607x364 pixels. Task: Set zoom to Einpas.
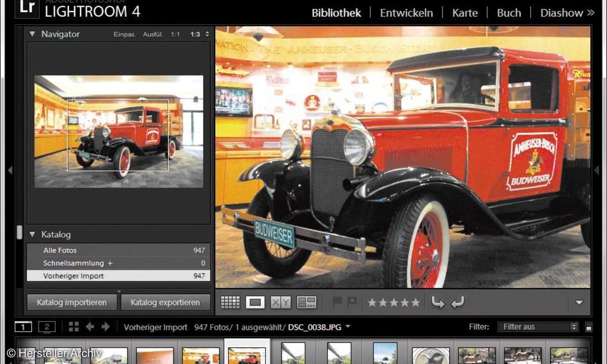coord(124,34)
